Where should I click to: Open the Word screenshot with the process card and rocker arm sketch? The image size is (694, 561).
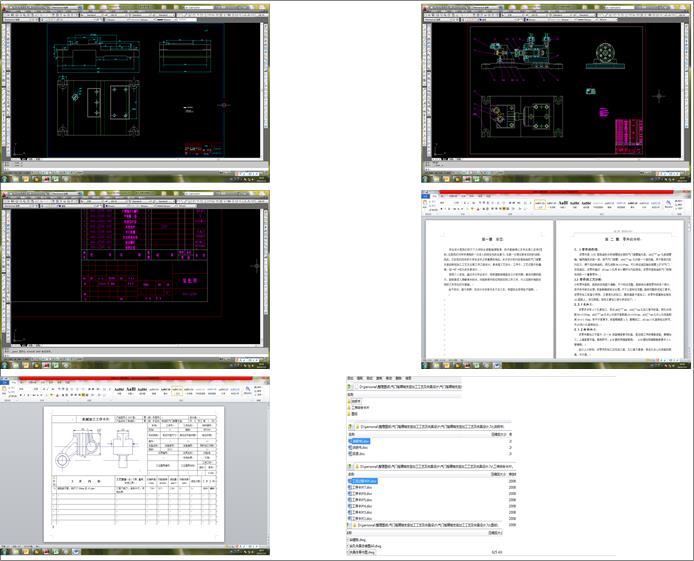tap(135, 466)
